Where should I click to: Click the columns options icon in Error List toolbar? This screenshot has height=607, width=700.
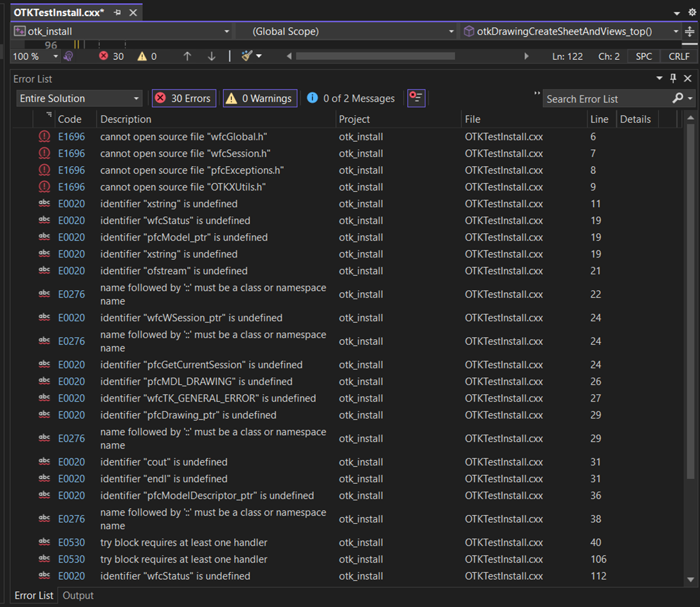(x=416, y=98)
